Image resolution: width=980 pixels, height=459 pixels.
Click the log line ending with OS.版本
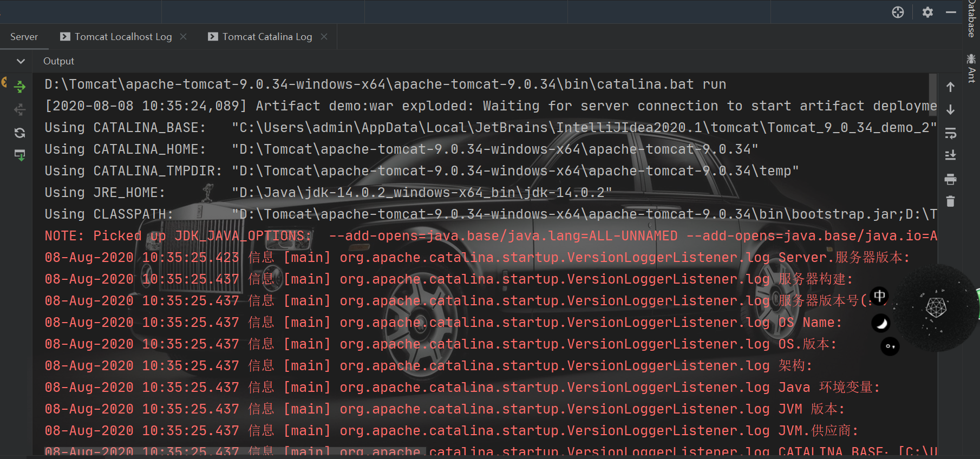pos(441,344)
